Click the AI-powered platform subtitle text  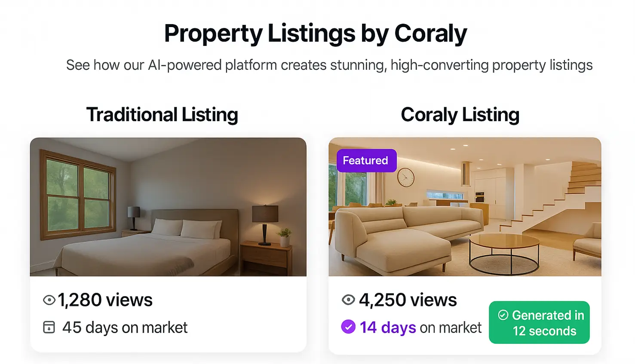pos(329,65)
